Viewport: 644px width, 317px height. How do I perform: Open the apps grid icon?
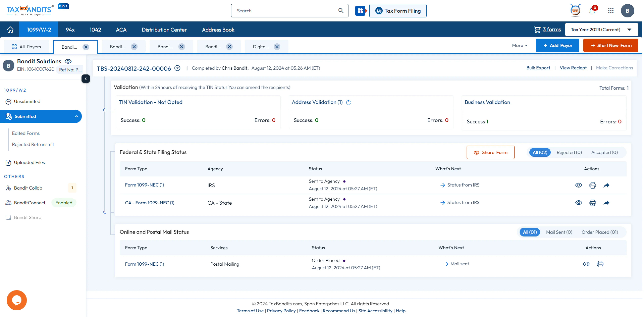611,11
